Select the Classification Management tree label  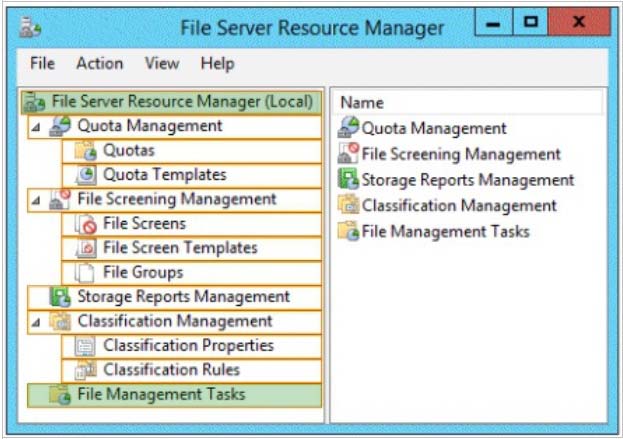[175, 321]
